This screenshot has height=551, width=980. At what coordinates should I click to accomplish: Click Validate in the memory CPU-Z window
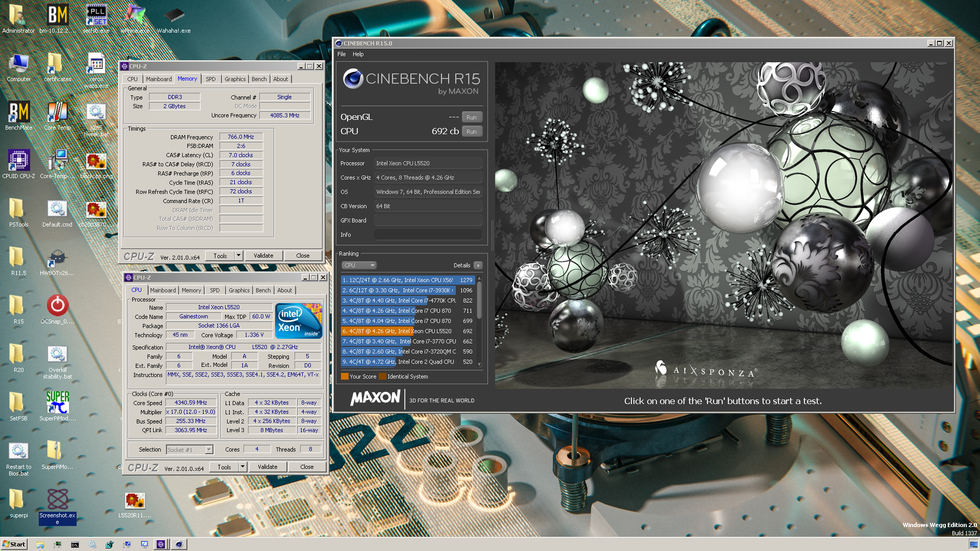tap(263, 256)
